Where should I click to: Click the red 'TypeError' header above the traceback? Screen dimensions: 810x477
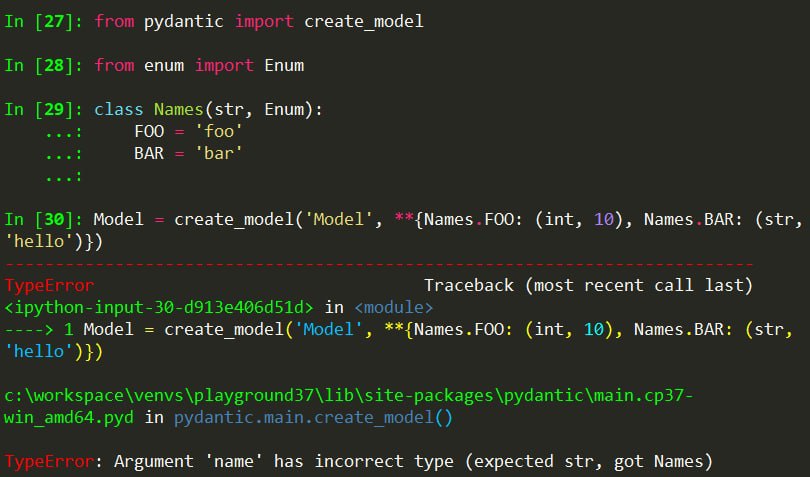tap(49, 285)
